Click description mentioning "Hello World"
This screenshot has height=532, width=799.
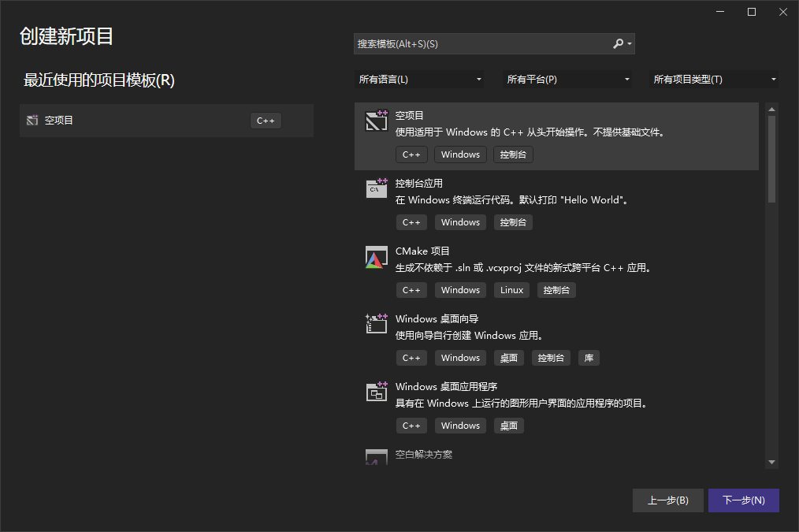click(x=512, y=200)
